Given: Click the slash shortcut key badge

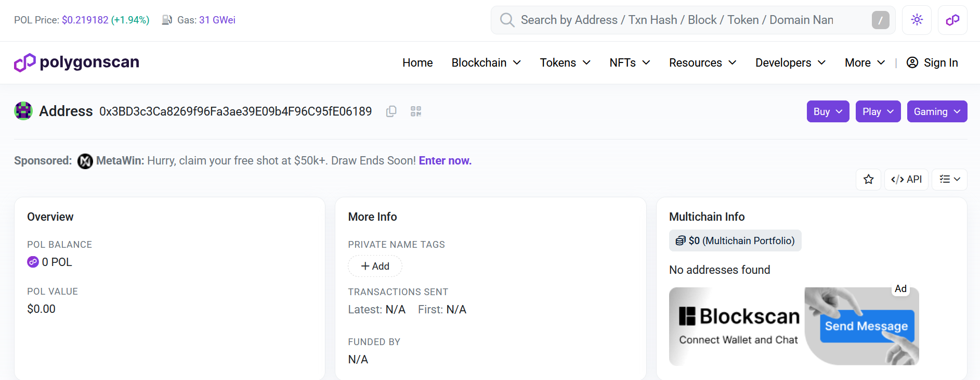Looking at the screenshot, I should click(880, 20).
